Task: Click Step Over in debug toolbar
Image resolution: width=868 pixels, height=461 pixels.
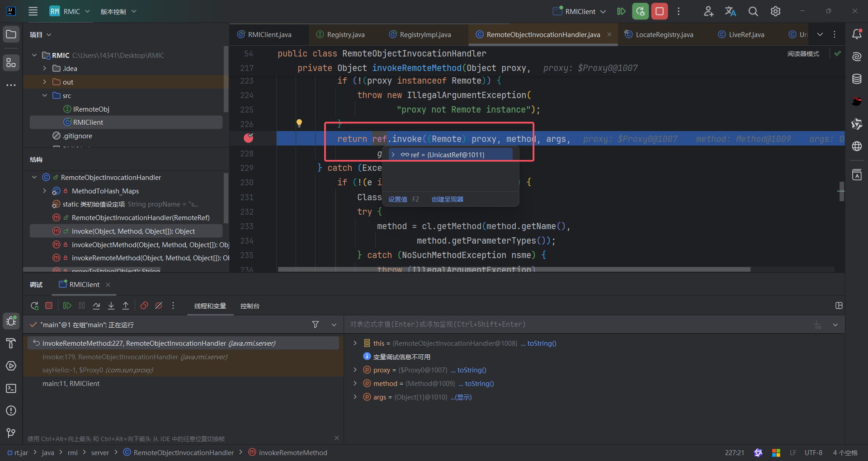Action: coord(96,306)
